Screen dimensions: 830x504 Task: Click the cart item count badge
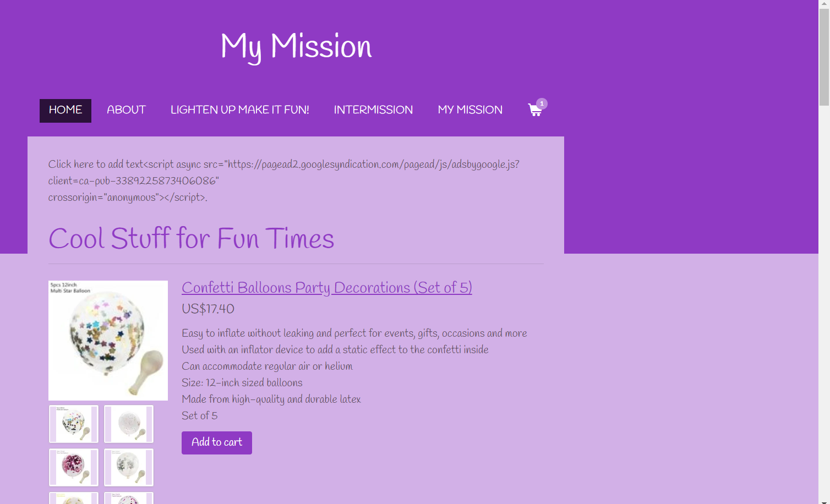(542, 103)
